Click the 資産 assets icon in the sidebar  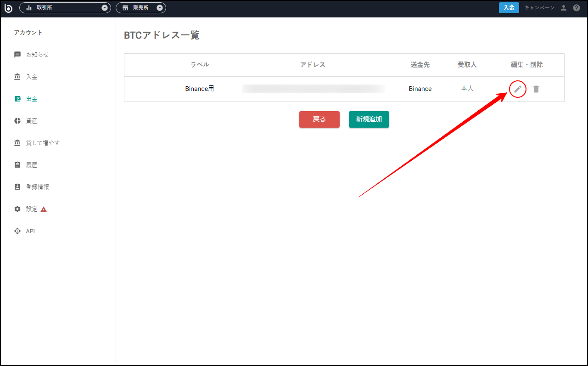click(17, 120)
